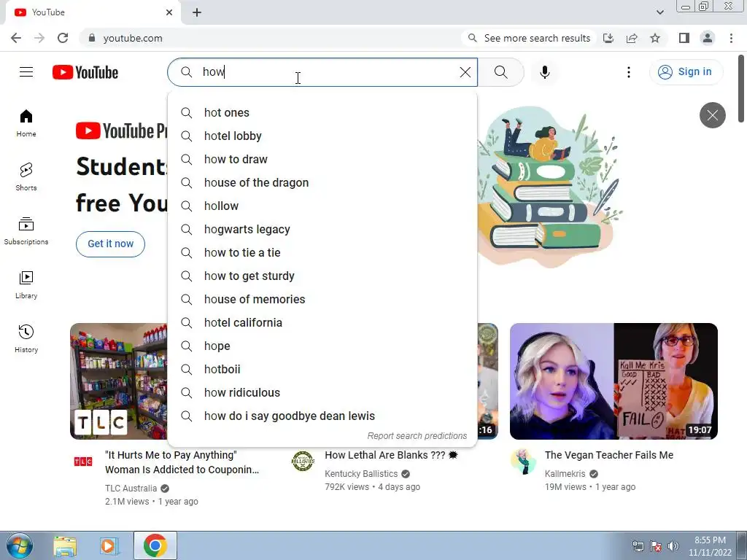Open File Explorer from taskbar
747x560 pixels.
(x=65, y=546)
